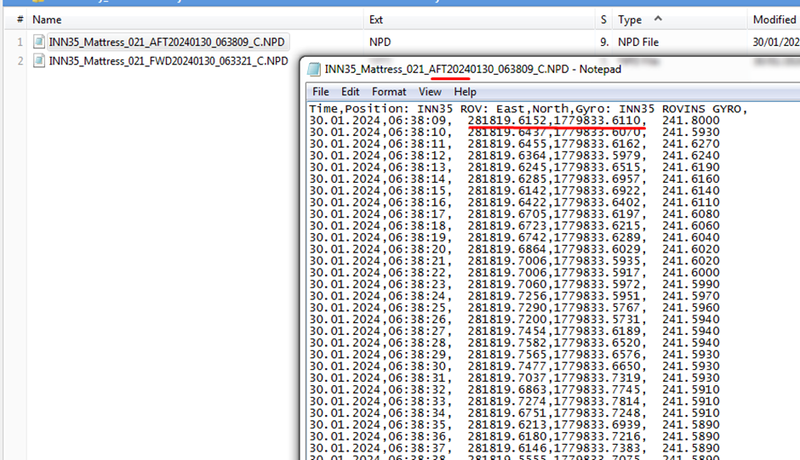
Task: Click row number 1 in file list
Action: click(x=20, y=42)
